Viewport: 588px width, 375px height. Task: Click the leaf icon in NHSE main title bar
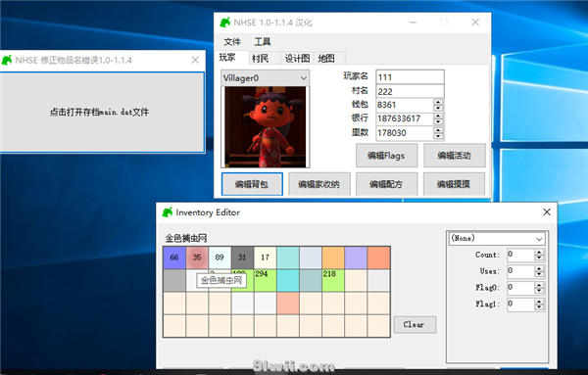click(224, 23)
